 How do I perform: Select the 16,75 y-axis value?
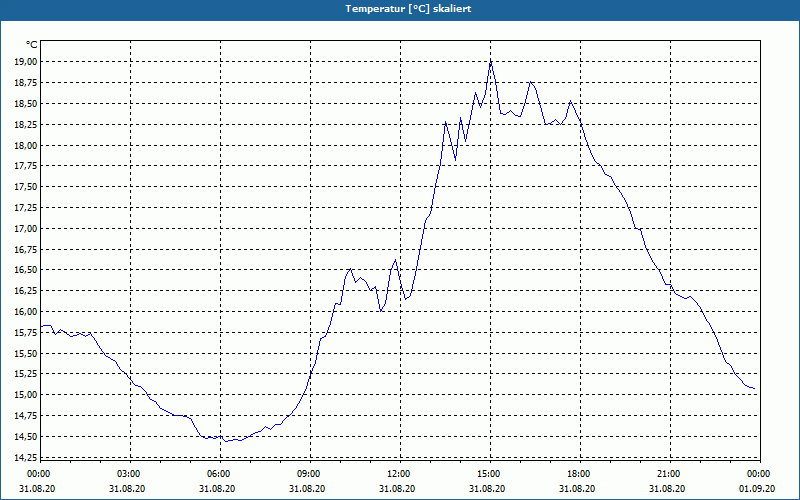tap(28, 249)
